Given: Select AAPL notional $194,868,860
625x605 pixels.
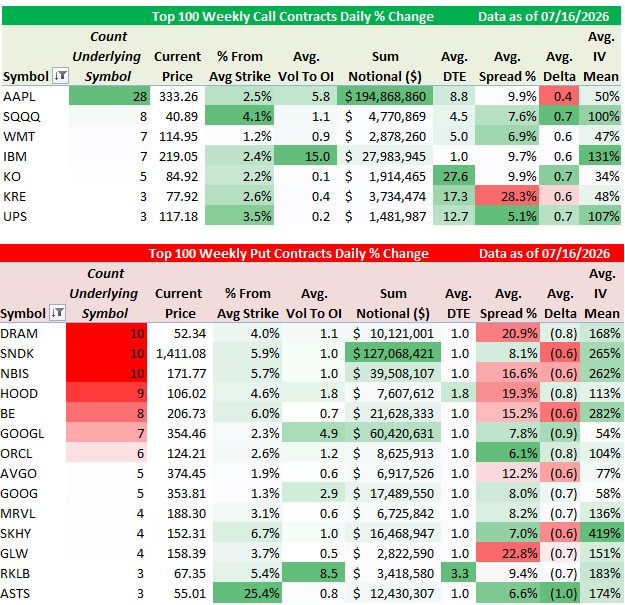Looking at the screenshot, I should pyautogui.click(x=385, y=96).
